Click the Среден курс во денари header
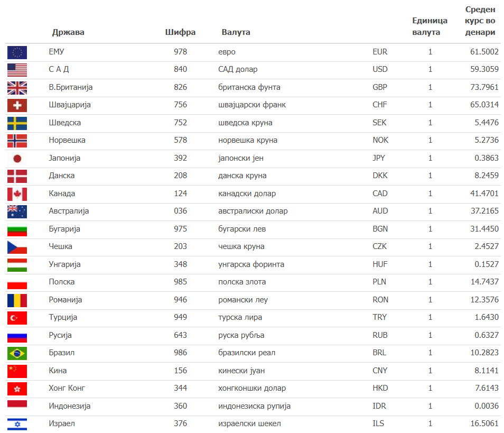504x433 pixels. [480, 21]
